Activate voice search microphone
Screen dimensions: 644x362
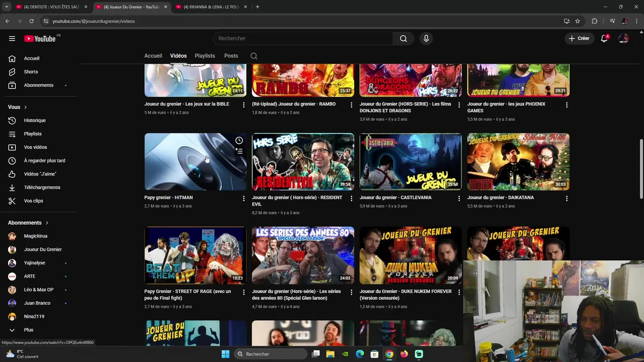click(426, 38)
